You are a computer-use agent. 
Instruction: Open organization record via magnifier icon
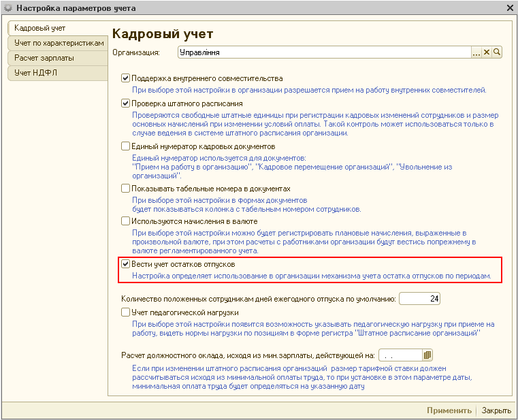point(497,52)
